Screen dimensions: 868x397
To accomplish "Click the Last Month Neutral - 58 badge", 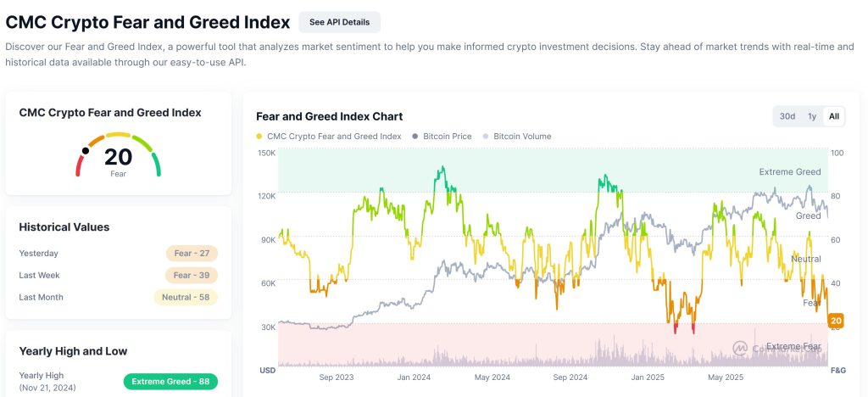I will pyautogui.click(x=186, y=297).
